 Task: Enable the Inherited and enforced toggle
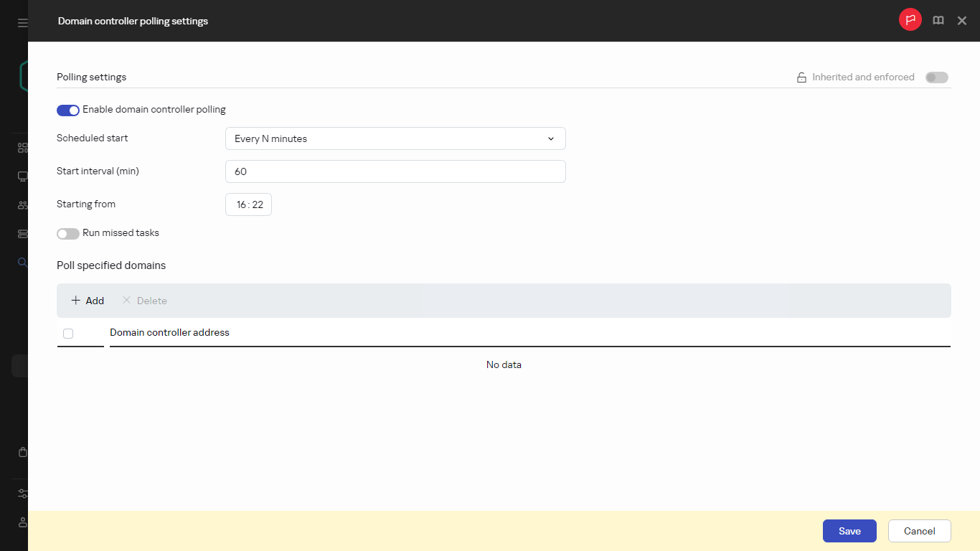tap(937, 77)
